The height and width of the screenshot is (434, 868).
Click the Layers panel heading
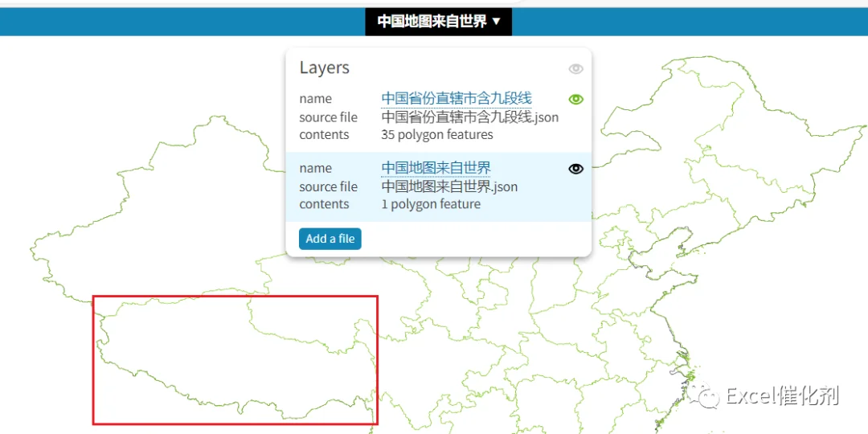click(x=325, y=68)
